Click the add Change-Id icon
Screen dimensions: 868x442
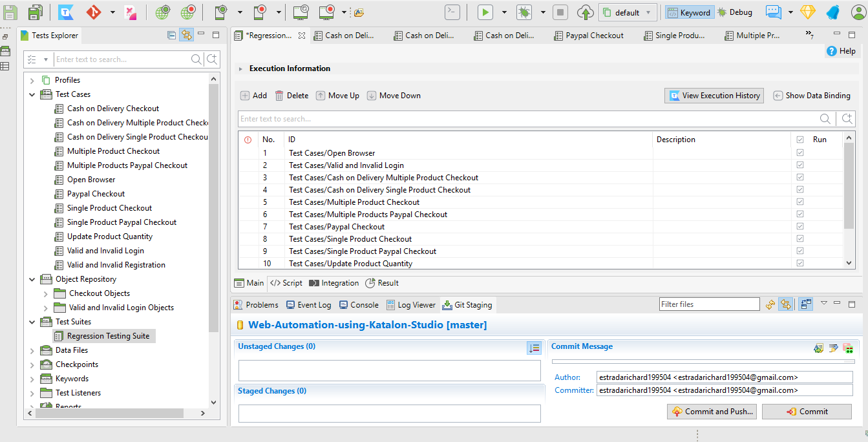848,348
